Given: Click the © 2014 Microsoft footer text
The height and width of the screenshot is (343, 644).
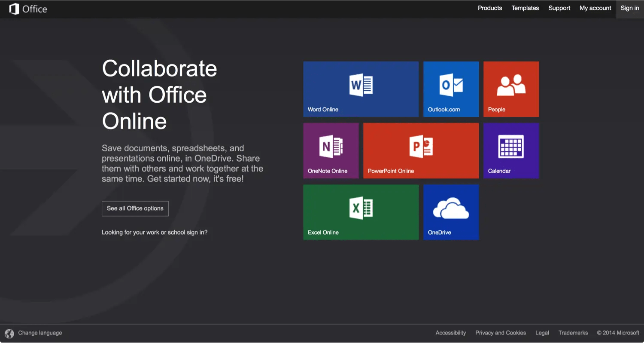Looking at the screenshot, I should click(x=618, y=333).
